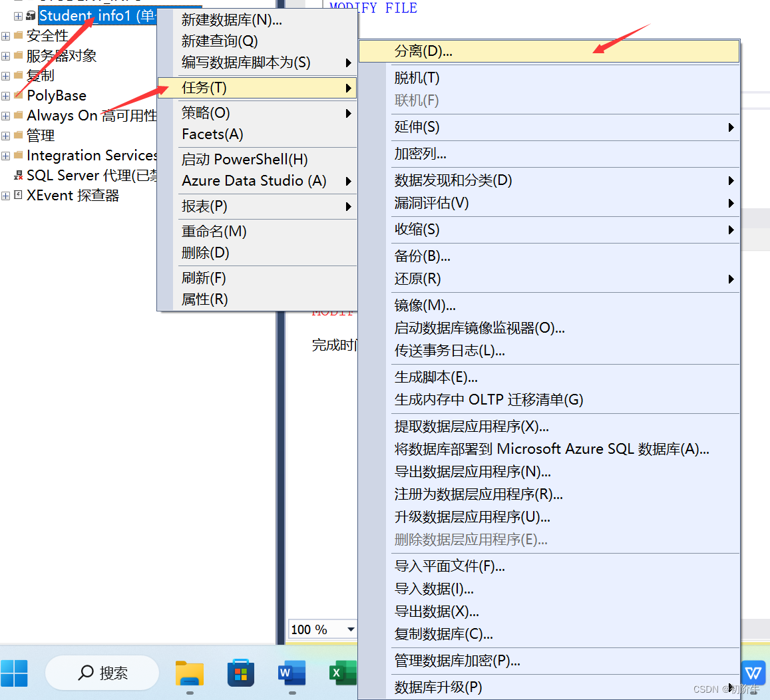Expand the Integration Services node
Image resolution: width=770 pixels, height=700 pixels.
6,156
